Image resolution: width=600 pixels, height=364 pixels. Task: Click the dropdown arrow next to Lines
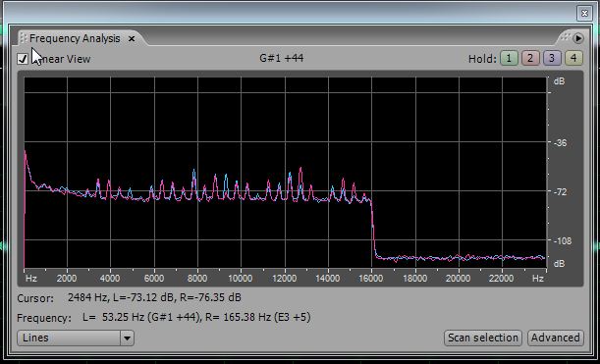pyautogui.click(x=127, y=338)
